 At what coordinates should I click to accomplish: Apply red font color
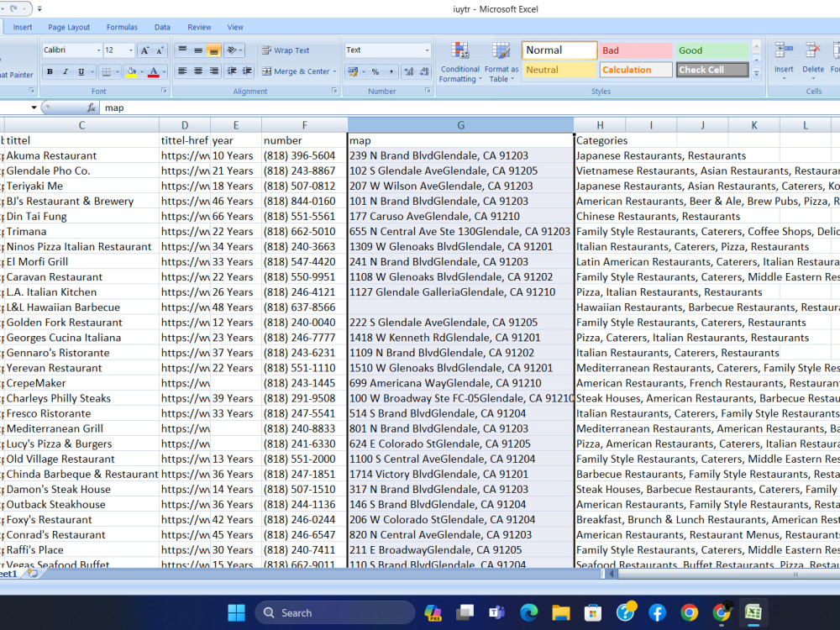point(154,71)
